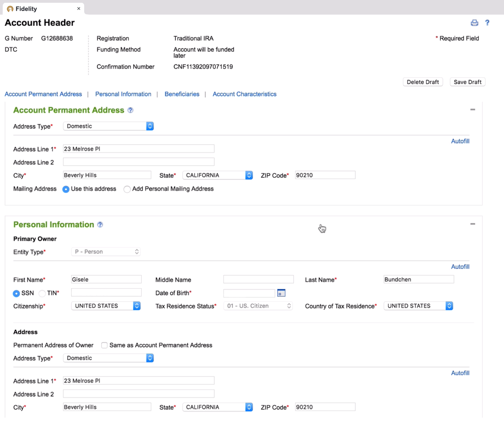Collapse the Personal Information section
504x421 pixels.
(472, 224)
